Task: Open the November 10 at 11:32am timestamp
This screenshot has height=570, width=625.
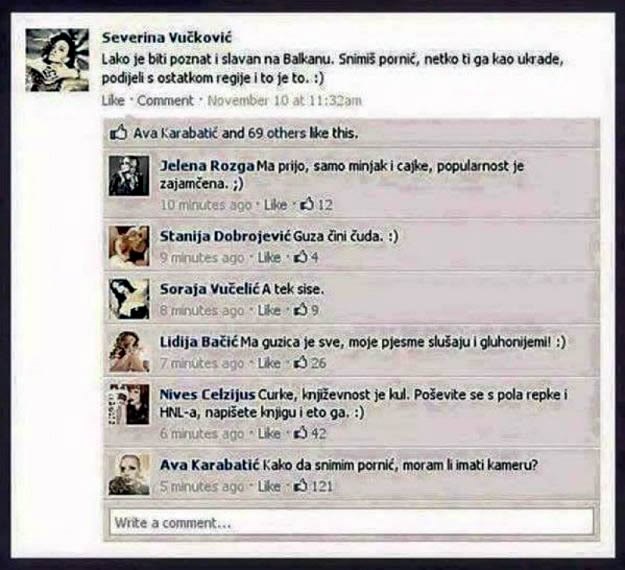Action: click(285, 100)
